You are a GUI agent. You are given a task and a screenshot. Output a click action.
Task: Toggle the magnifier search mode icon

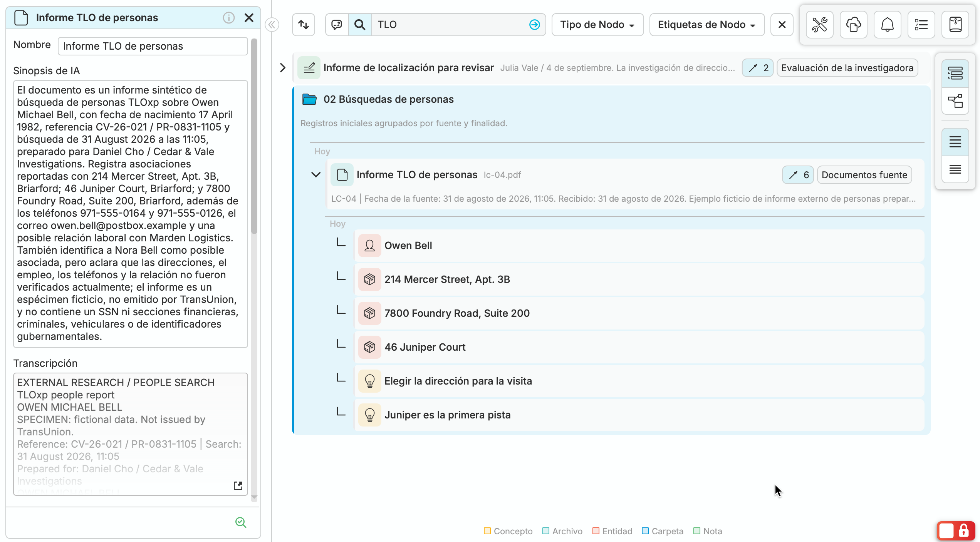coord(360,25)
